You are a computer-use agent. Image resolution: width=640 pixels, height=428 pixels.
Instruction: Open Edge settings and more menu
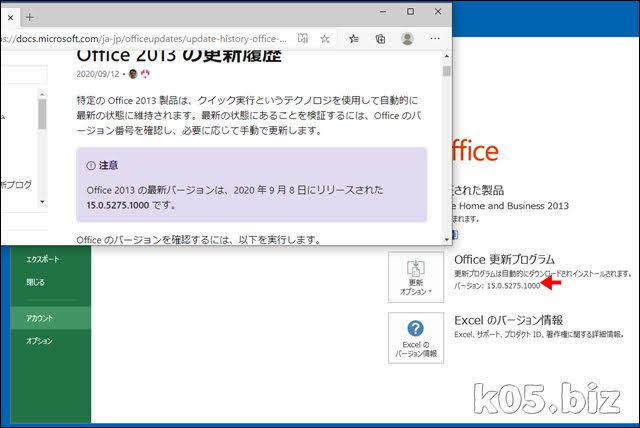click(435, 38)
